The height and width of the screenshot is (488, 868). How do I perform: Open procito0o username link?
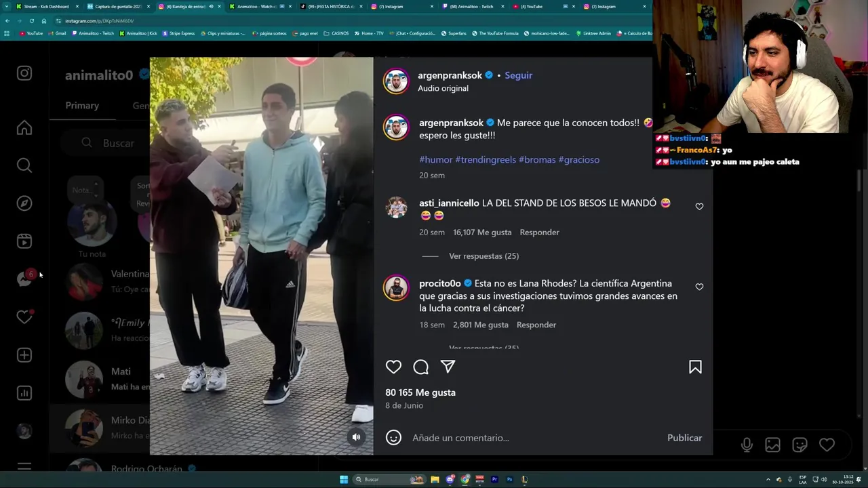click(439, 283)
